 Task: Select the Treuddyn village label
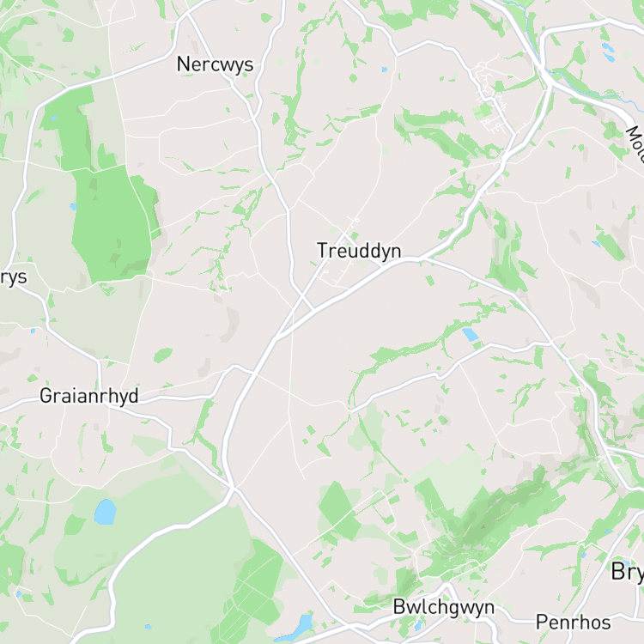pyautogui.click(x=359, y=251)
